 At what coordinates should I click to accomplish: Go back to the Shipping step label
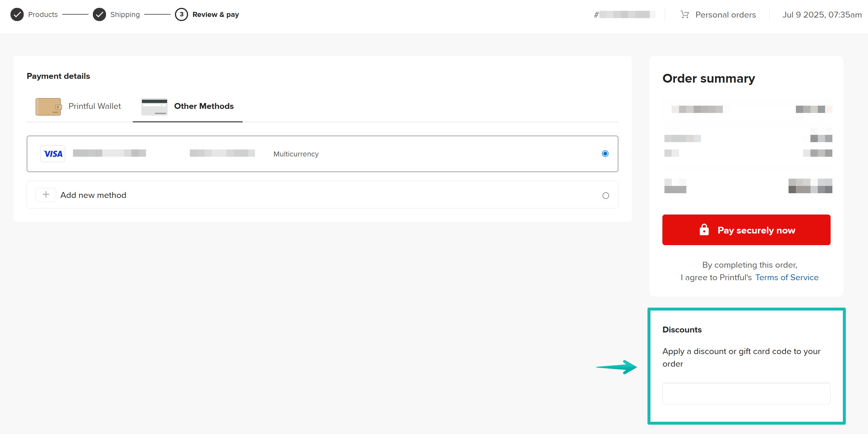pos(125,15)
